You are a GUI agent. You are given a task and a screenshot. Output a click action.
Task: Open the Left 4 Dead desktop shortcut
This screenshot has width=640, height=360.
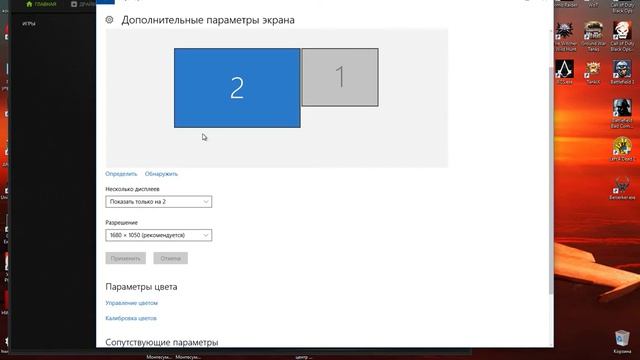(622, 149)
